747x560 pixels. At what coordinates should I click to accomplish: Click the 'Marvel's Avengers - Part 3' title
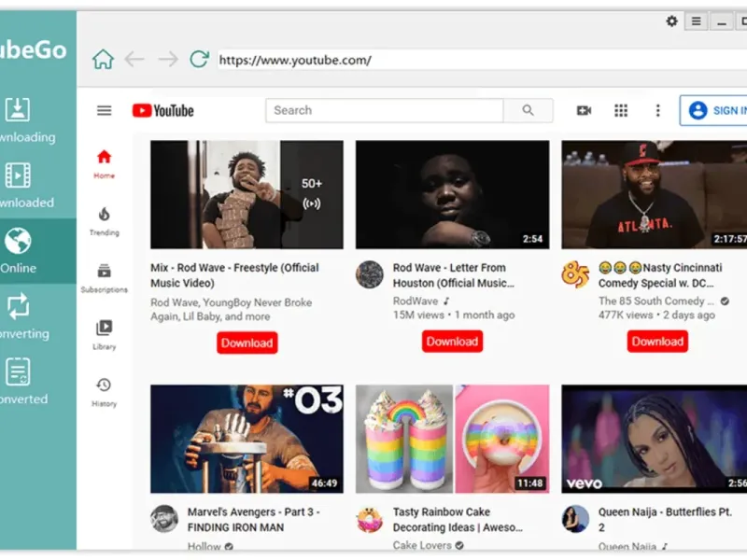coord(253,520)
